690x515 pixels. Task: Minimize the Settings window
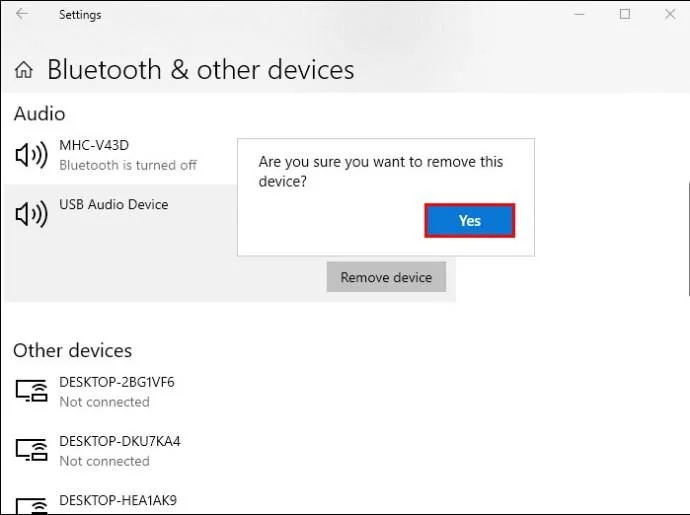tap(579, 14)
